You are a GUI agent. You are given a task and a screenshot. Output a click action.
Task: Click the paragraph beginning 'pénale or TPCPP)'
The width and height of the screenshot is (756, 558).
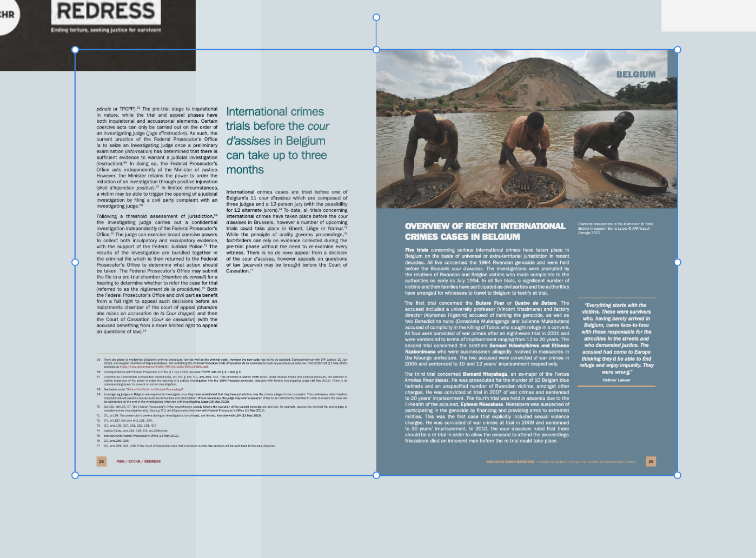(157, 157)
